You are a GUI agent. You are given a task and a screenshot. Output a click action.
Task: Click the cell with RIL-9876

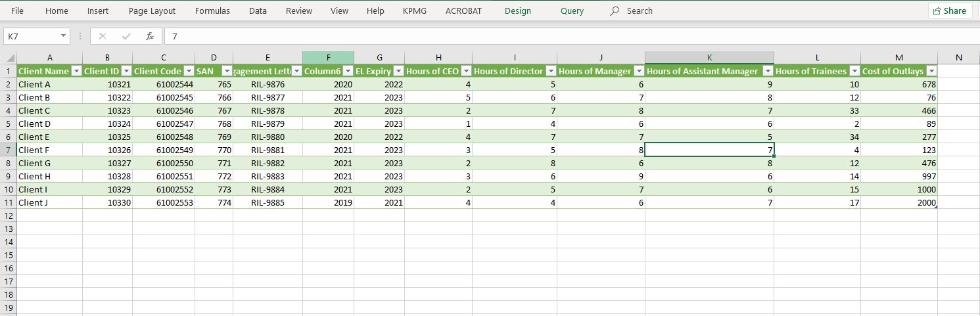click(x=268, y=84)
